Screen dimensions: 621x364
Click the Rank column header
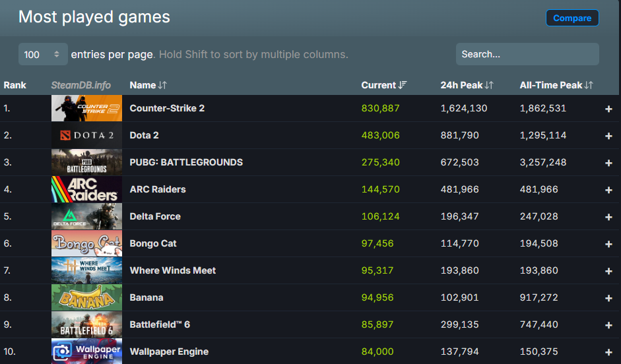pos(15,85)
